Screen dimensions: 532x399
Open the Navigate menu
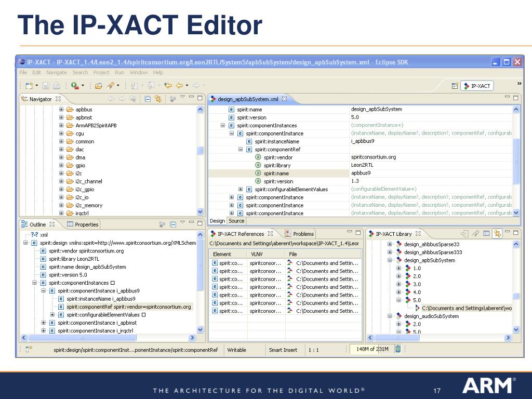[56, 72]
